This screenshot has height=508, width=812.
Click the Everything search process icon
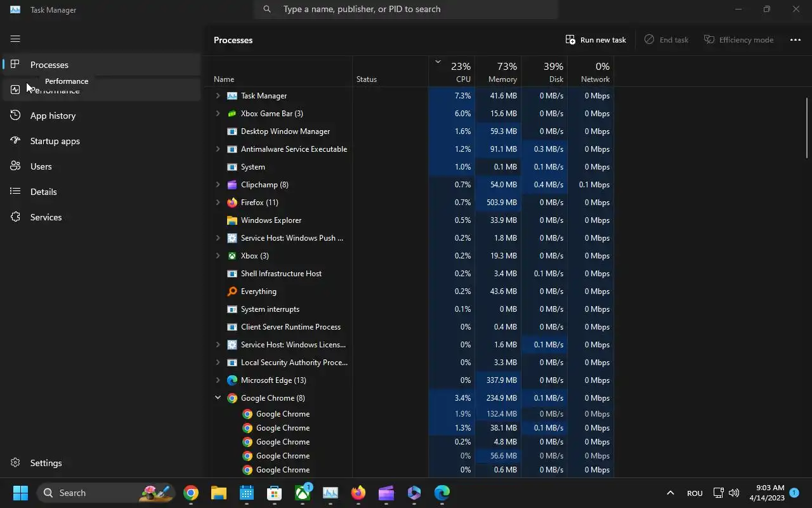click(232, 291)
